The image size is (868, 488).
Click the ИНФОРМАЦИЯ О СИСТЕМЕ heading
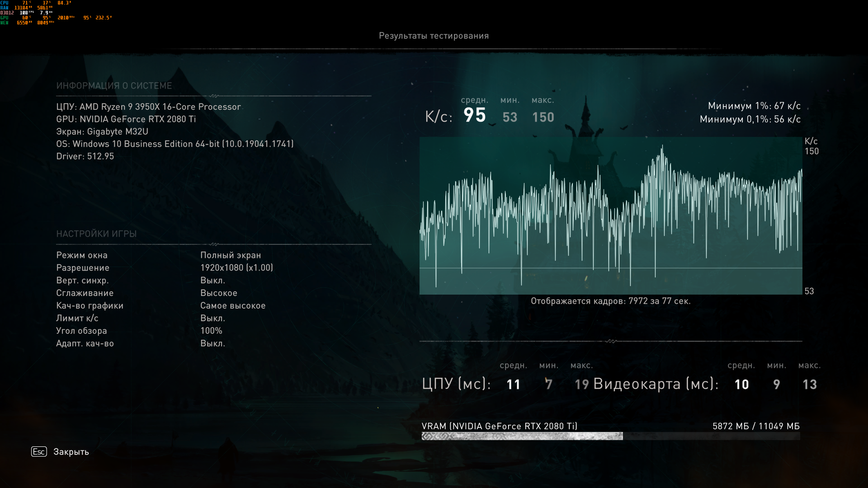point(114,86)
